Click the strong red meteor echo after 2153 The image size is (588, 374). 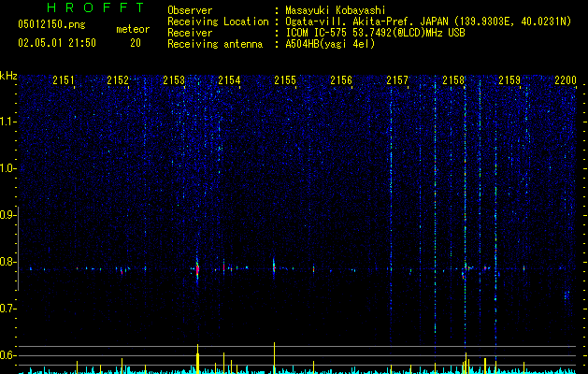[x=197, y=269]
